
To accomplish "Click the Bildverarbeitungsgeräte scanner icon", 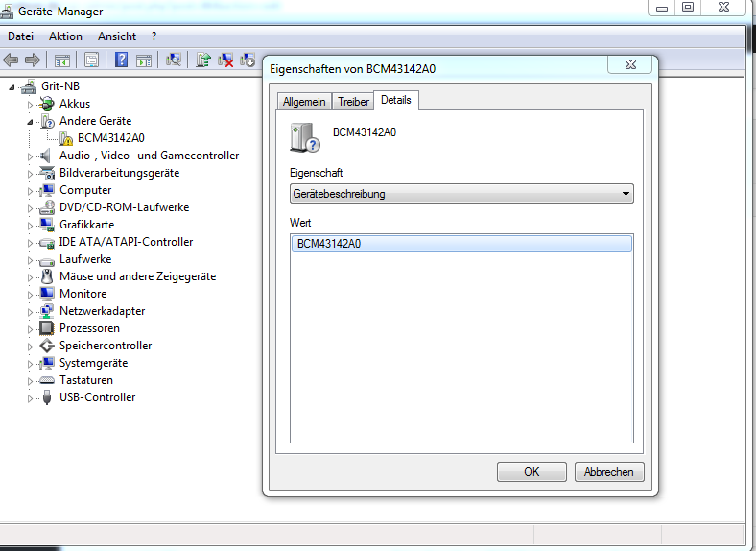I will 47,173.
